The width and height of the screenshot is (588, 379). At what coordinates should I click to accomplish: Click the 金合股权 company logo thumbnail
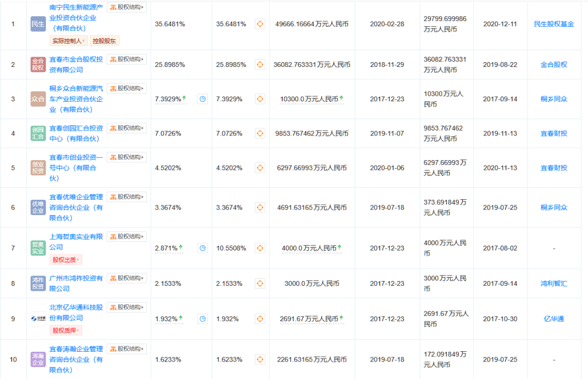coord(38,65)
